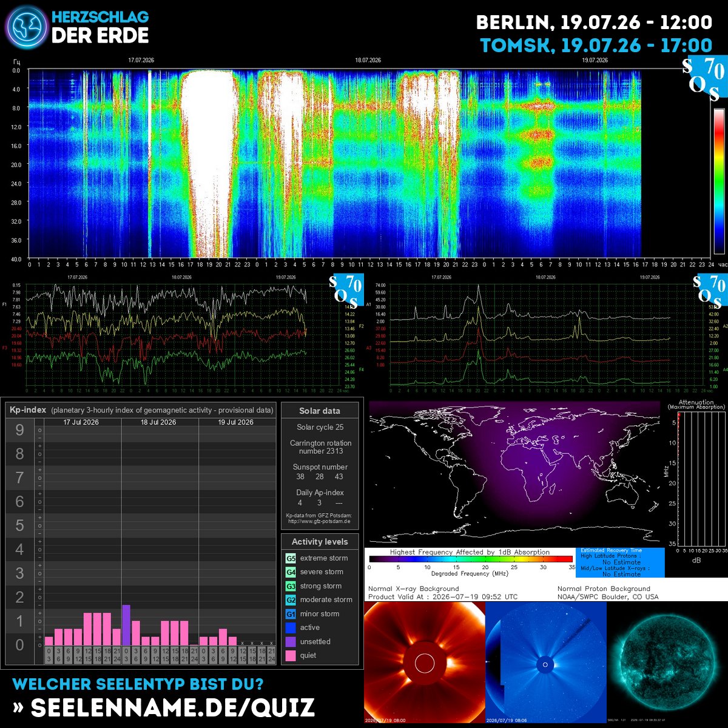Click the Activity levels header
This screenshot has width=728, height=728.
click(x=320, y=542)
